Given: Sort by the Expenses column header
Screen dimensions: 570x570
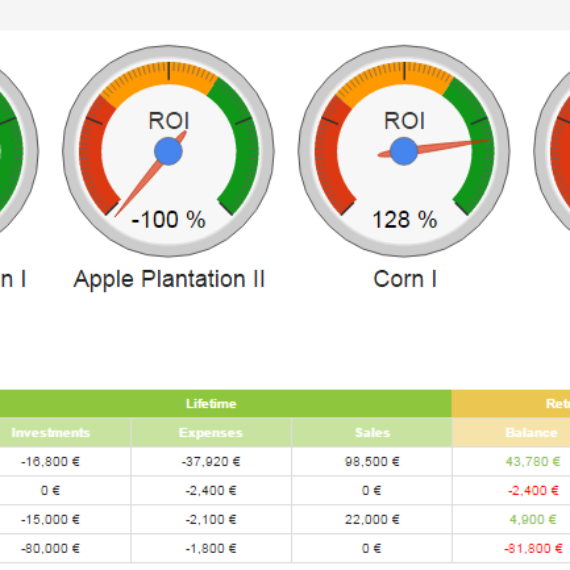Looking at the screenshot, I should 211,433.
